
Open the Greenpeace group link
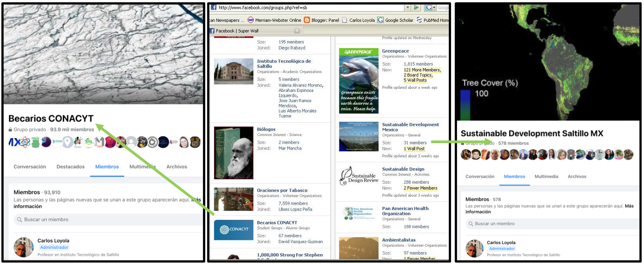coord(395,51)
